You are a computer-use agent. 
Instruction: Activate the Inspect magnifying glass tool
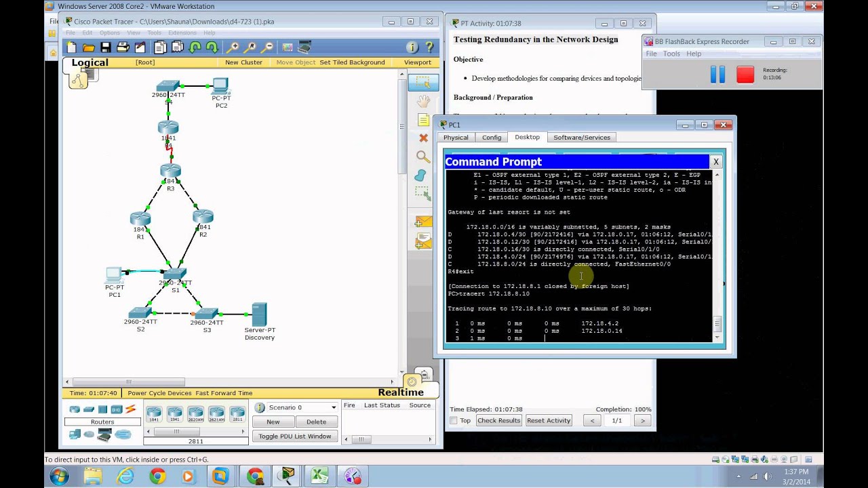point(423,157)
